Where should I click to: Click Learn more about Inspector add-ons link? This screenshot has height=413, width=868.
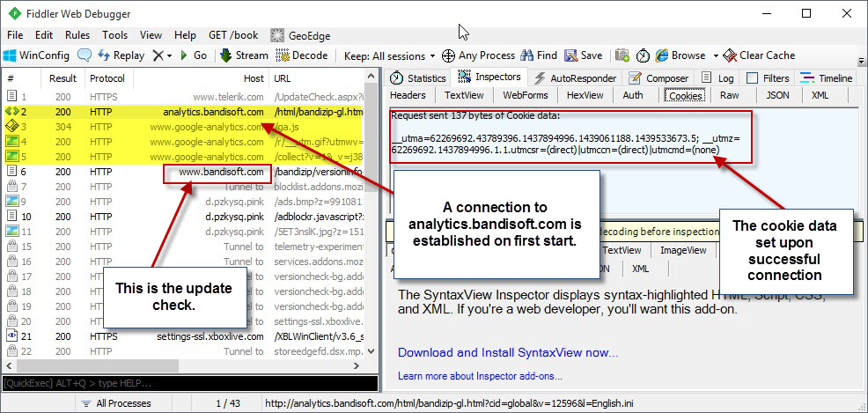click(480, 377)
